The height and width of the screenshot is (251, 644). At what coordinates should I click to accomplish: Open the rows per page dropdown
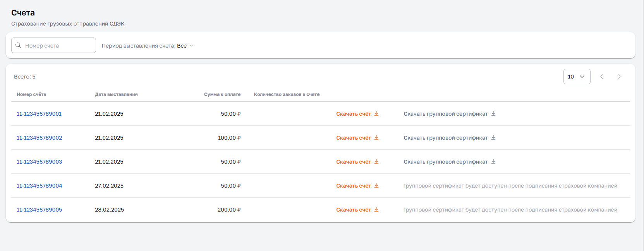pos(577,77)
